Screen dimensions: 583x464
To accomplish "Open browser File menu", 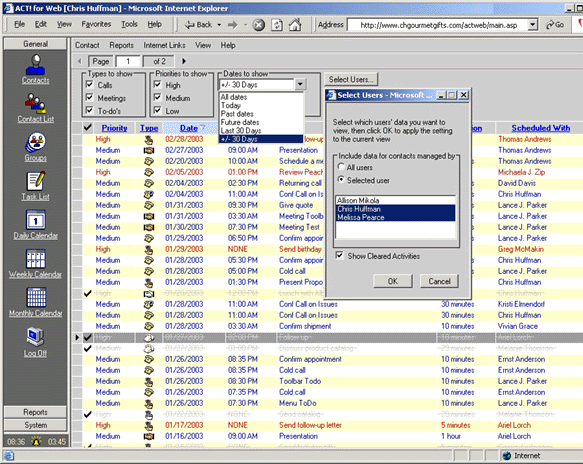I will pos(19,24).
